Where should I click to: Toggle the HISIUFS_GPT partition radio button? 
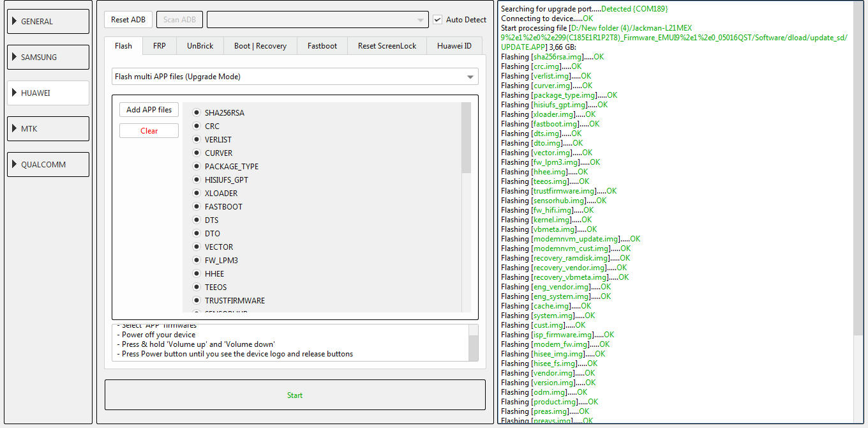(197, 180)
